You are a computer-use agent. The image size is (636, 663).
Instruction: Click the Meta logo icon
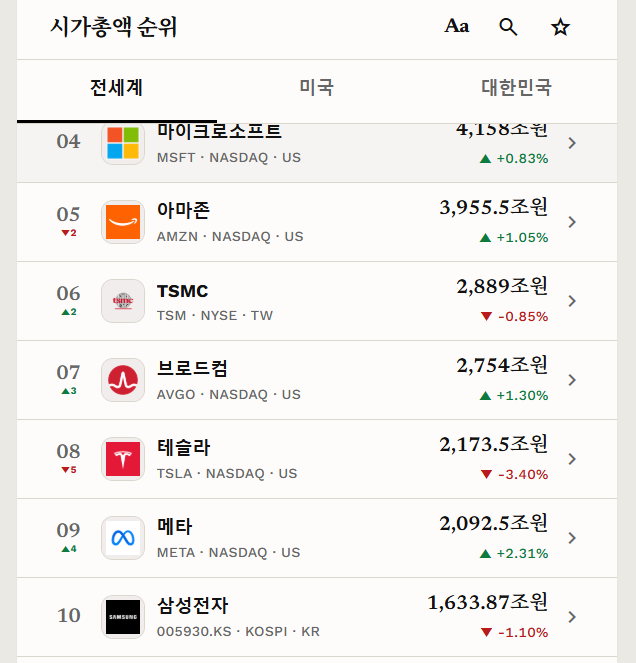pyautogui.click(x=123, y=538)
